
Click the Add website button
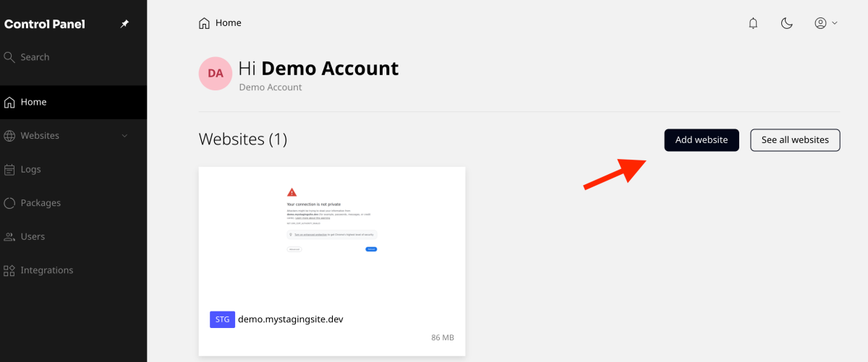pos(701,140)
